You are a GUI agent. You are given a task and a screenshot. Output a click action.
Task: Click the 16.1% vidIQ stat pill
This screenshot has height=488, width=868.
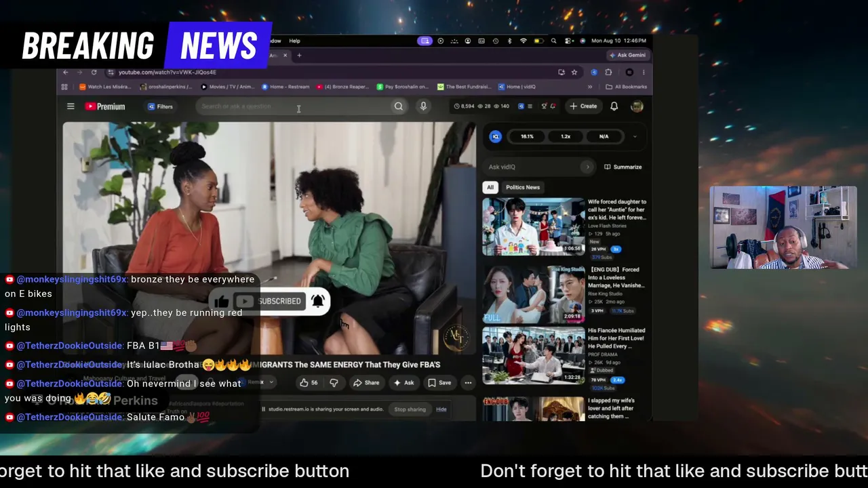527,136
